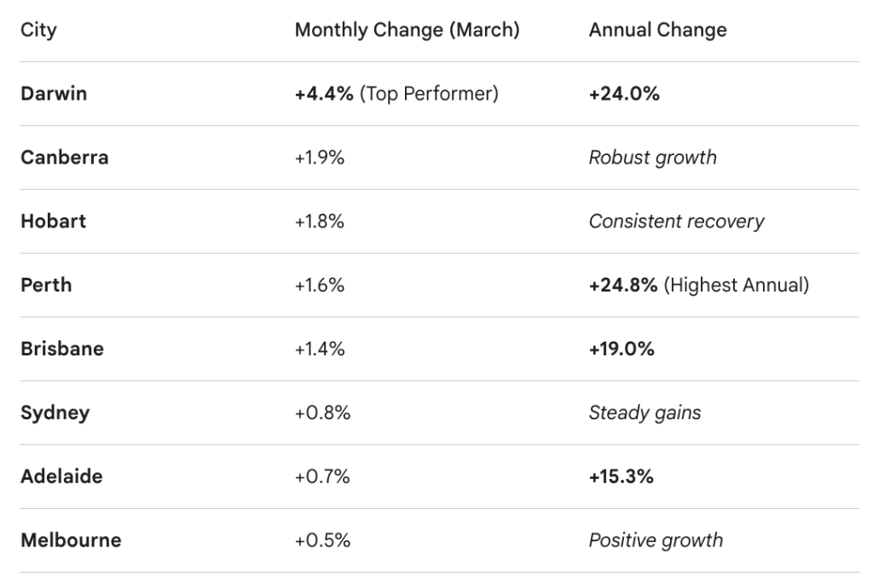This screenshot has width=873, height=588.
Task: Click Hobart's Consistent recovery cell
Action: (676, 222)
